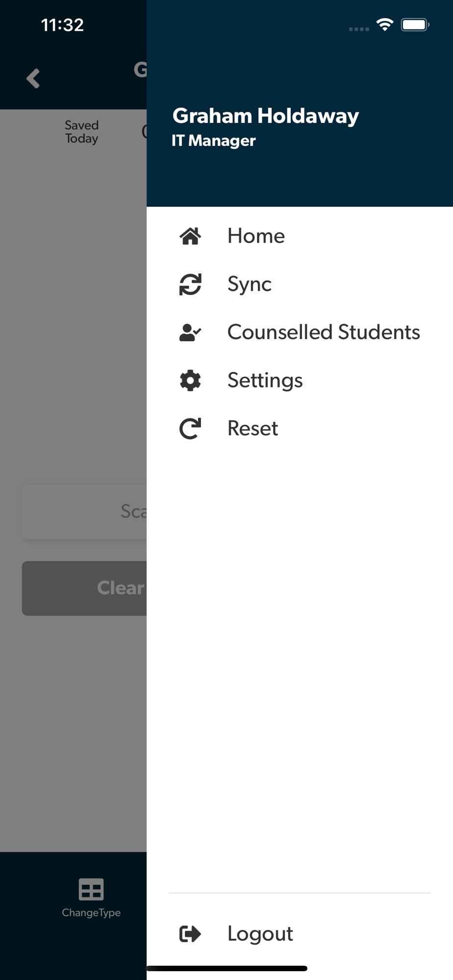Tap the Settings gear icon
This screenshot has height=980, width=453.
pos(190,380)
